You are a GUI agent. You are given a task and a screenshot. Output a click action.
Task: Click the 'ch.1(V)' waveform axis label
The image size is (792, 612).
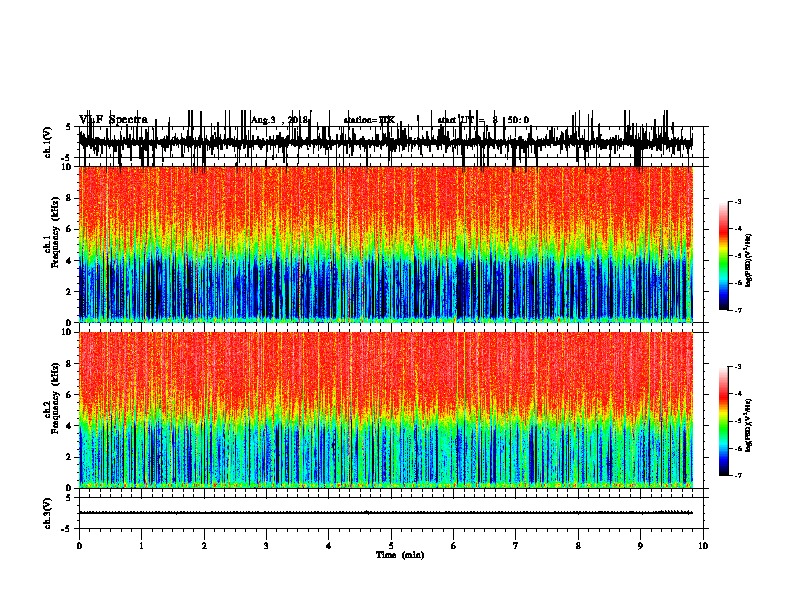(x=48, y=142)
